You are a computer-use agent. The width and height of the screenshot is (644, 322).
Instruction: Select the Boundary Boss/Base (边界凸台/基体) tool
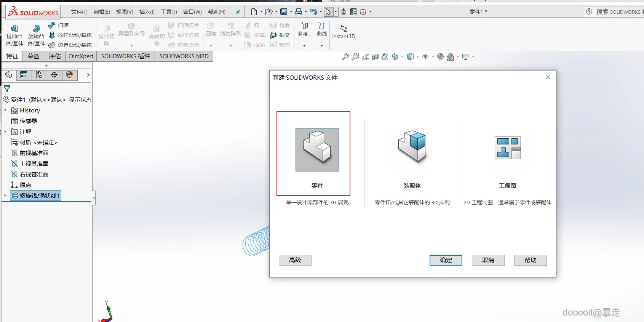click(x=70, y=45)
